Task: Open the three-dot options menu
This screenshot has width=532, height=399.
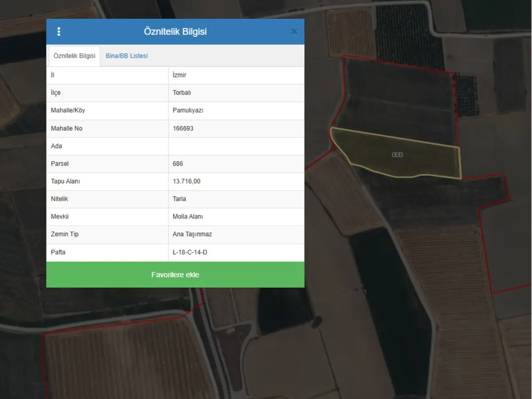Action: click(59, 31)
